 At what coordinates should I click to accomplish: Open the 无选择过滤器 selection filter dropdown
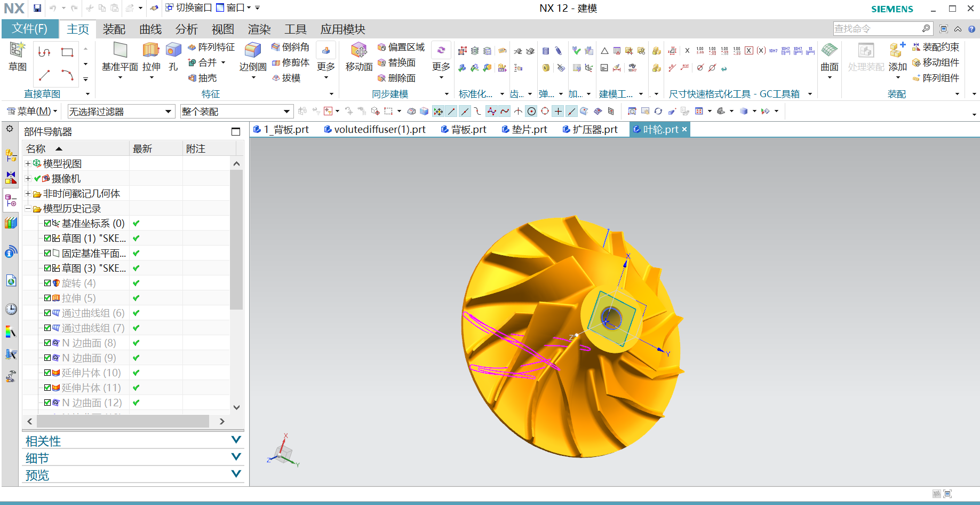121,111
